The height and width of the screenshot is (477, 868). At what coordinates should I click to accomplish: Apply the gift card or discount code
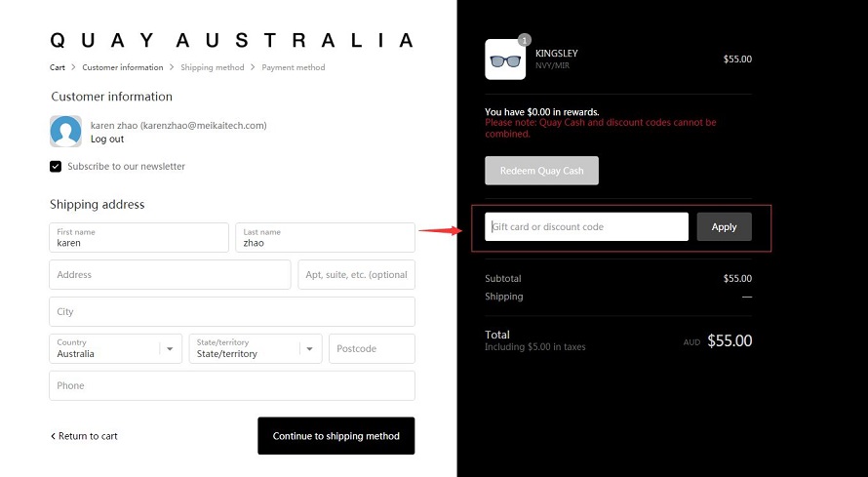click(x=724, y=227)
